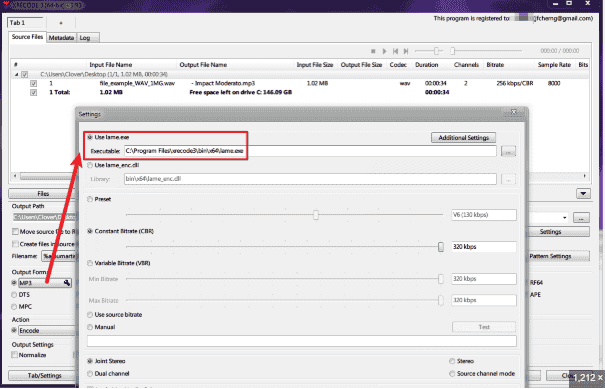Switch to the Source Files tab
The height and width of the screenshot is (389, 605).
pos(27,37)
